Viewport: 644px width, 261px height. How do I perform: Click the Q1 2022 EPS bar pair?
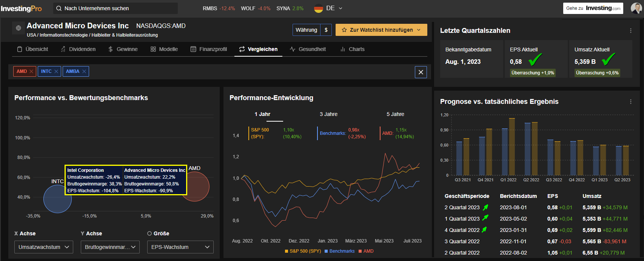click(508, 147)
